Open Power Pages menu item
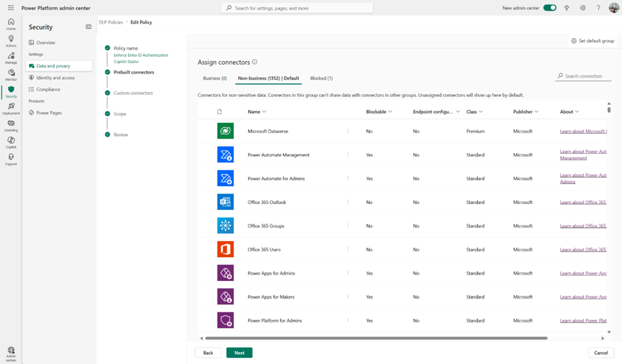This screenshot has height=364, width=622. coord(49,112)
